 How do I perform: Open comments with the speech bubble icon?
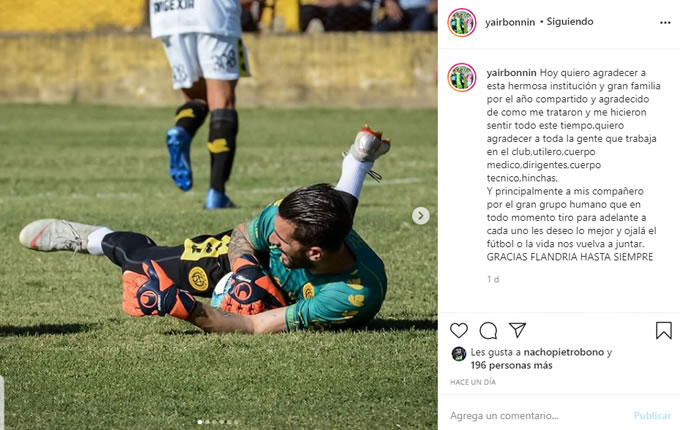click(488, 330)
